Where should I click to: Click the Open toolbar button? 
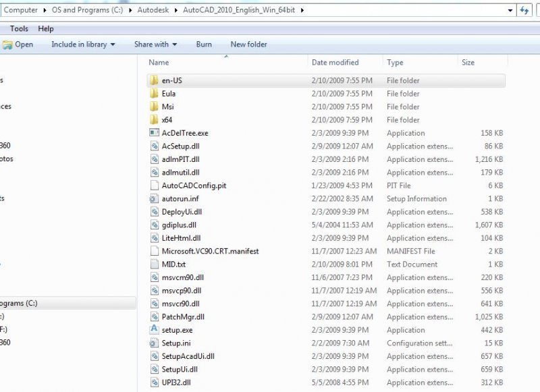pos(18,45)
